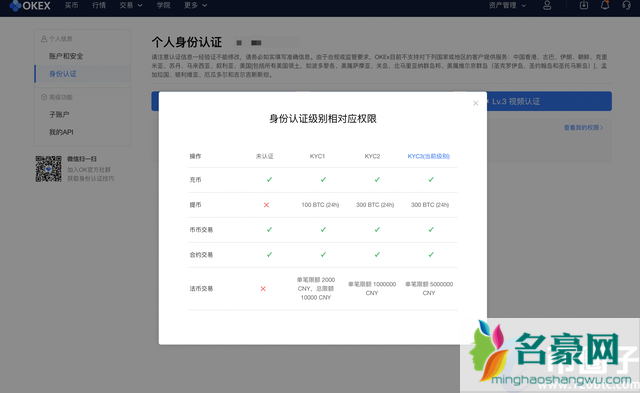Select 身份认证 in sidebar

[62, 74]
